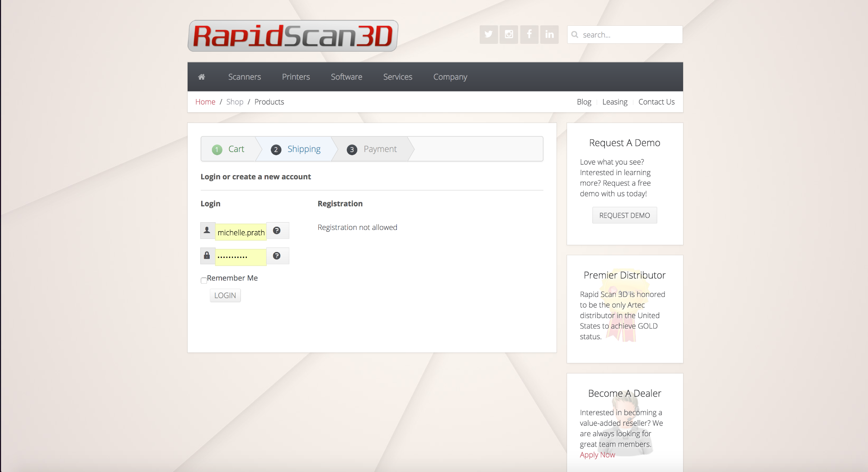
Task: Click the Shop breadcrumb link
Action: click(x=235, y=102)
